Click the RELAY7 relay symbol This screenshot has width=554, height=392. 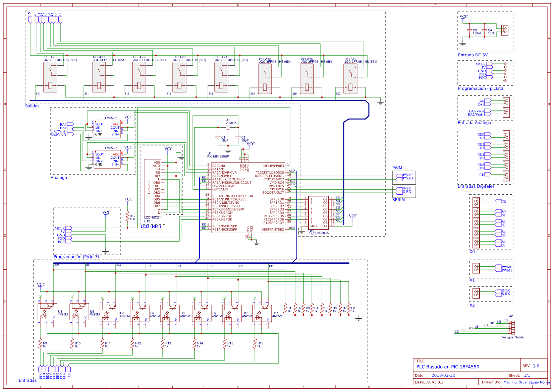pyautogui.click(x=350, y=79)
